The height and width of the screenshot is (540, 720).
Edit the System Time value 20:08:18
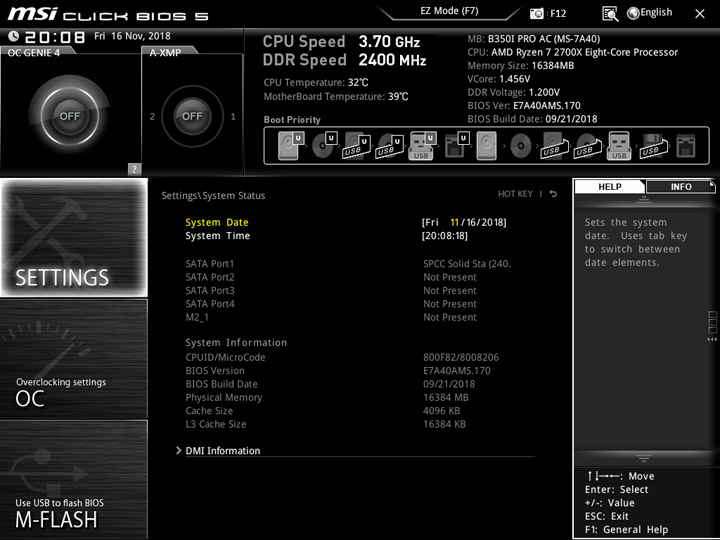pyautogui.click(x=444, y=236)
